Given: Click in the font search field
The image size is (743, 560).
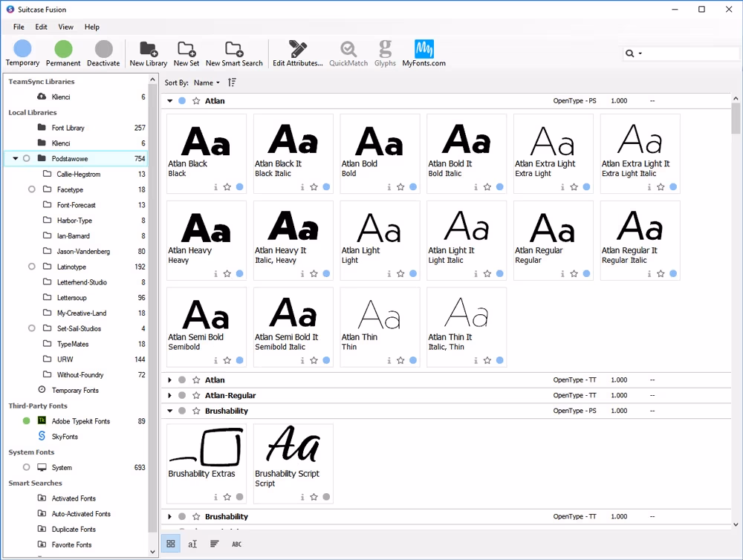Looking at the screenshot, I should click(x=692, y=53).
